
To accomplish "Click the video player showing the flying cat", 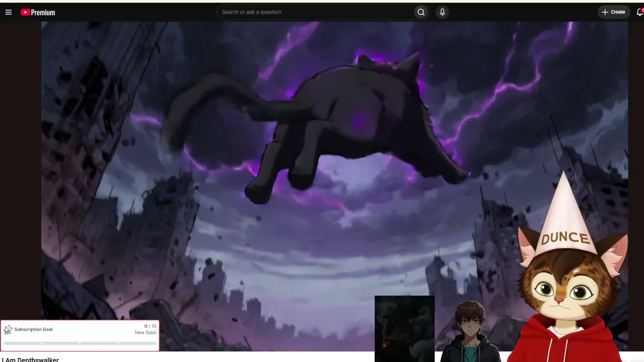I will click(335, 186).
